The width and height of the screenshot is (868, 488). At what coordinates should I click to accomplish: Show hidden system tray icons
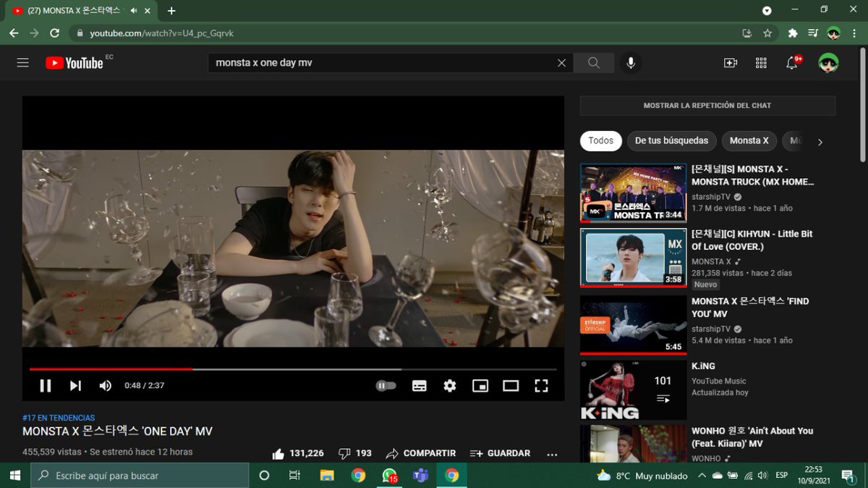[701, 476]
